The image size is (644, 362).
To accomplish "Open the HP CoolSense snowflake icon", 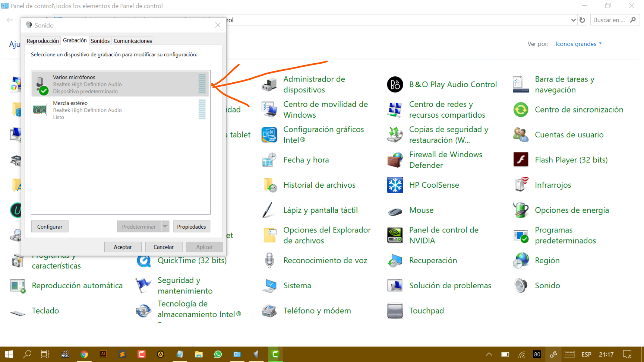I will click(395, 185).
